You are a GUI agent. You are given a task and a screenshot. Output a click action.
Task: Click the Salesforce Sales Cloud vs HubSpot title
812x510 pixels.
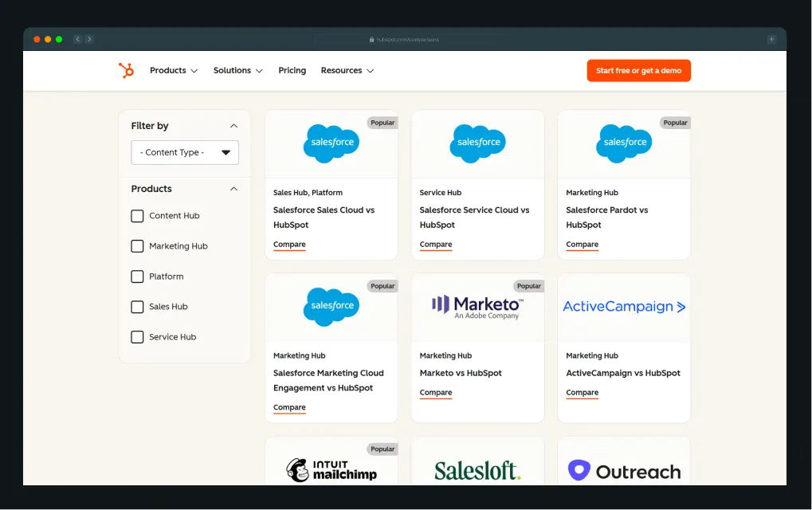point(324,218)
